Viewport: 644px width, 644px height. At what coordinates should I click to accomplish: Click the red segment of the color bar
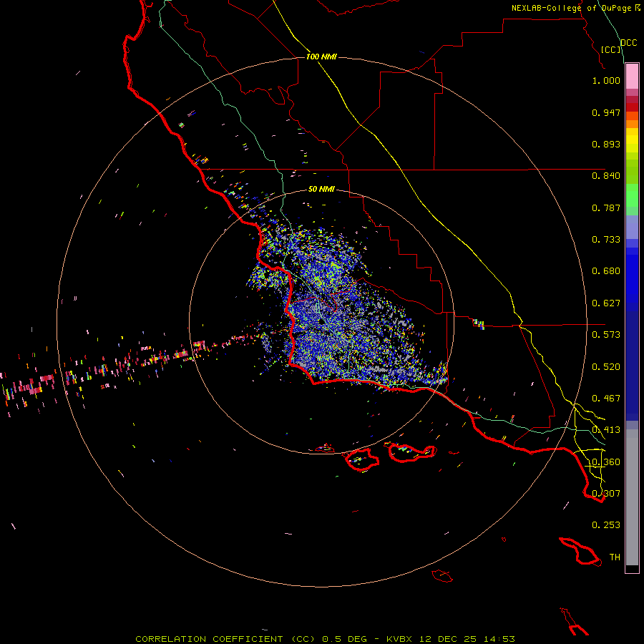pos(632,107)
